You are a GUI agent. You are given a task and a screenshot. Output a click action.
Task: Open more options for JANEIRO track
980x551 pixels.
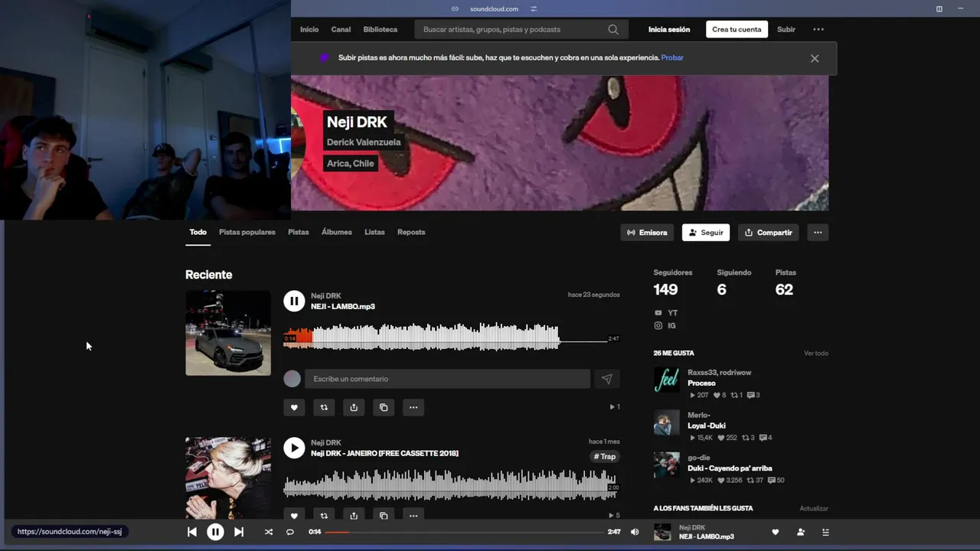[413, 516]
